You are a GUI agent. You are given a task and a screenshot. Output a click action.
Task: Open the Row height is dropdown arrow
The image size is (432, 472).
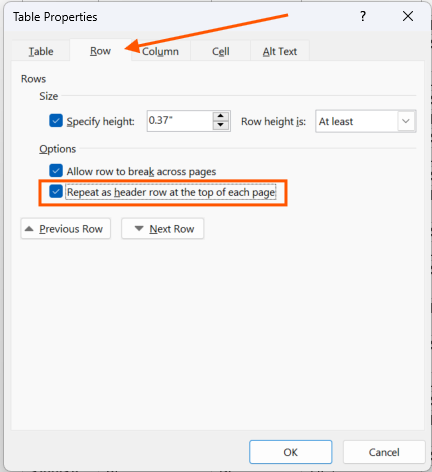click(x=406, y=121)
